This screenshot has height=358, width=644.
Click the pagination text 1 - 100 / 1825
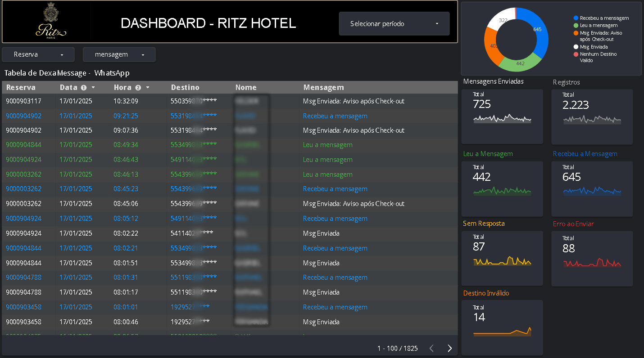(x=398, y=349)
